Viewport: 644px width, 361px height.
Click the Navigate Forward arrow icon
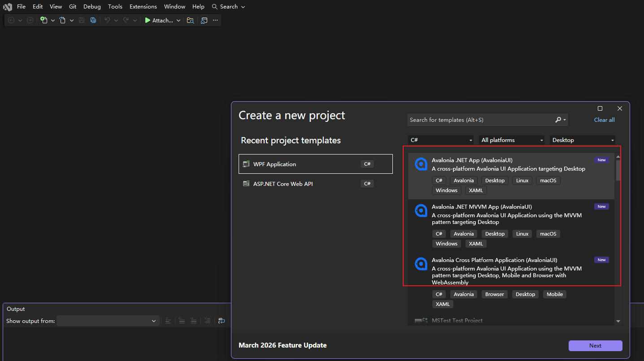pyautogui.click(x=30, y=20)
